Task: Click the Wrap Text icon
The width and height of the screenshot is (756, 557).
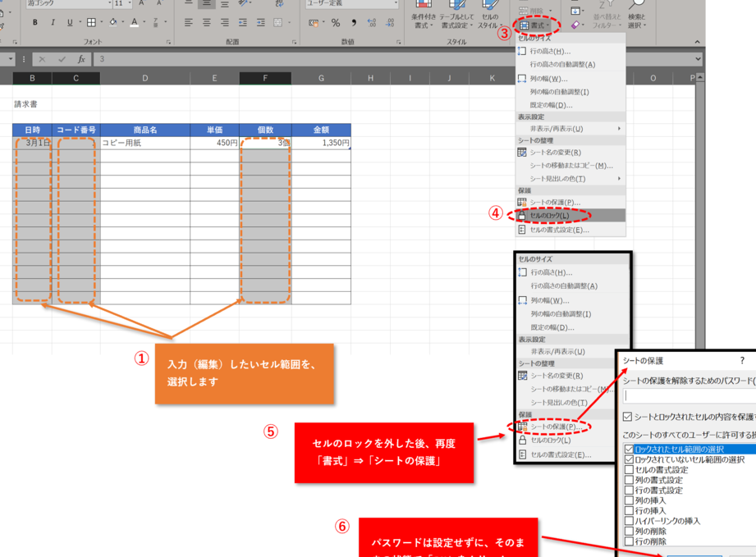Action: [x=279, y=3]
